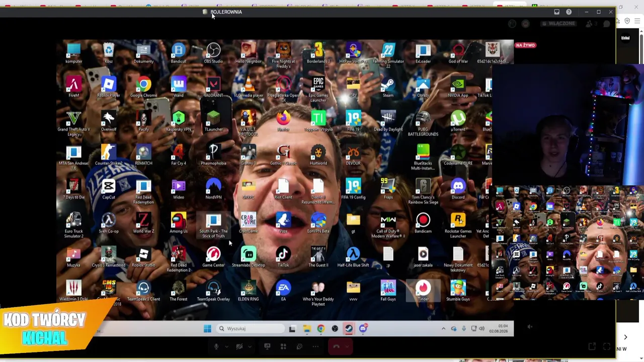Click the PUBG BATTLEGROUNDS desktop icon
This screenshot has width=644, height=362.
coord(423,124)
